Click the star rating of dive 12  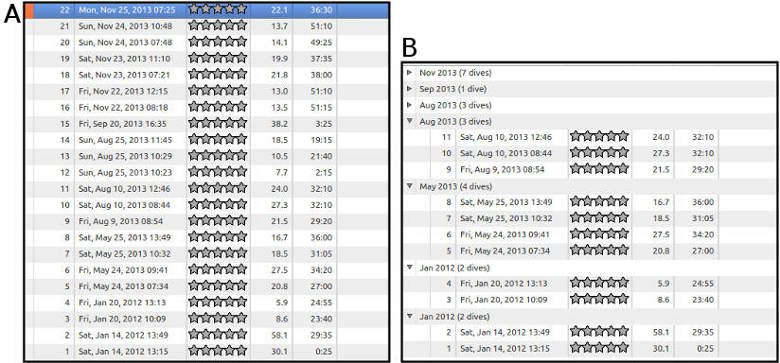coord(218,172)
